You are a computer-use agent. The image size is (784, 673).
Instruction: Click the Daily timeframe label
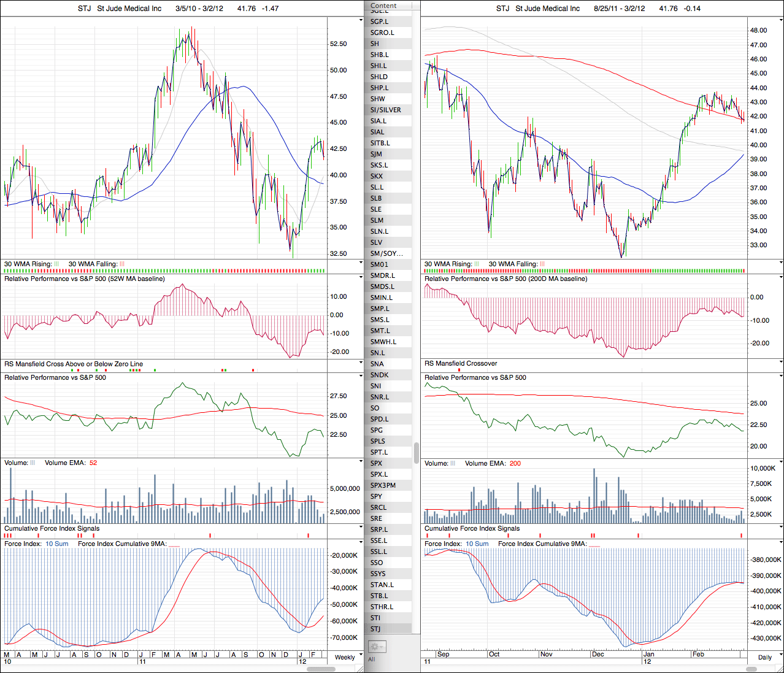(764, 657)
